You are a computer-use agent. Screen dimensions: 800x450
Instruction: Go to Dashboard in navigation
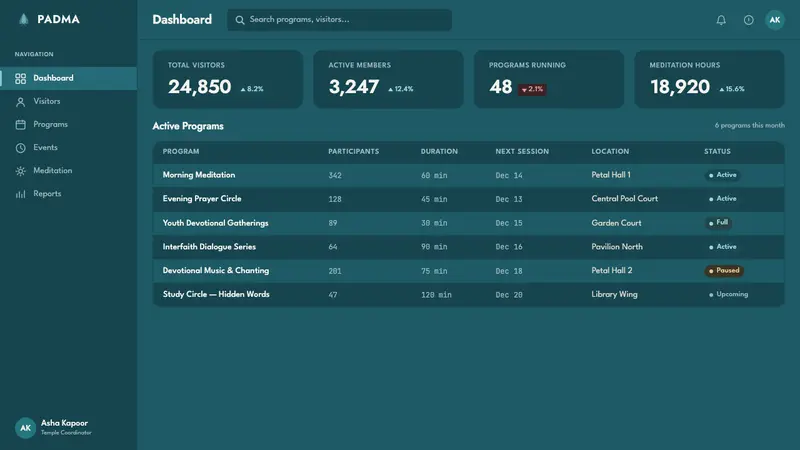[68, 78]
